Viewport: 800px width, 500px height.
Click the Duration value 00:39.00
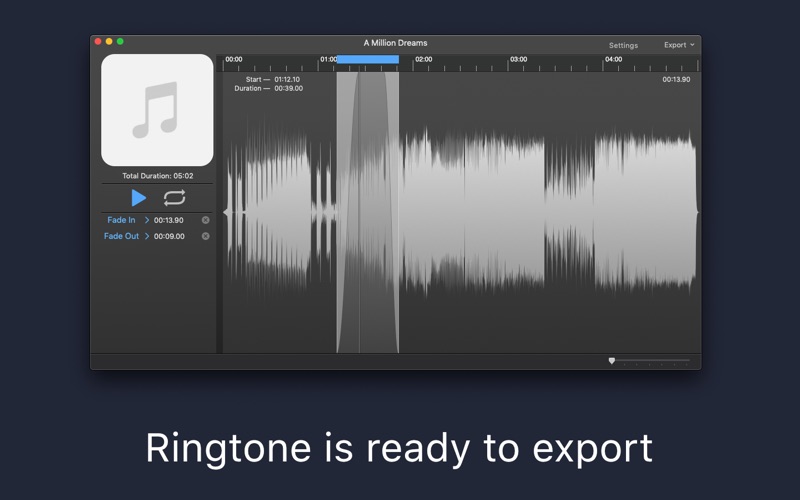click(288, 88)
